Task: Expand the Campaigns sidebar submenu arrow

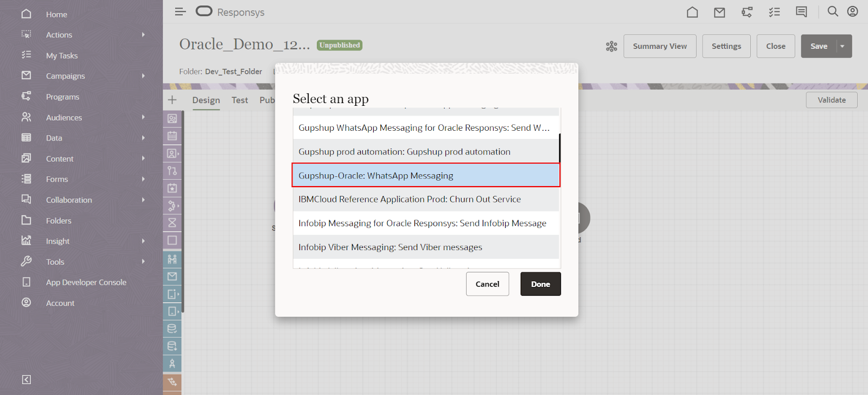Action: (x=143, y=76)
